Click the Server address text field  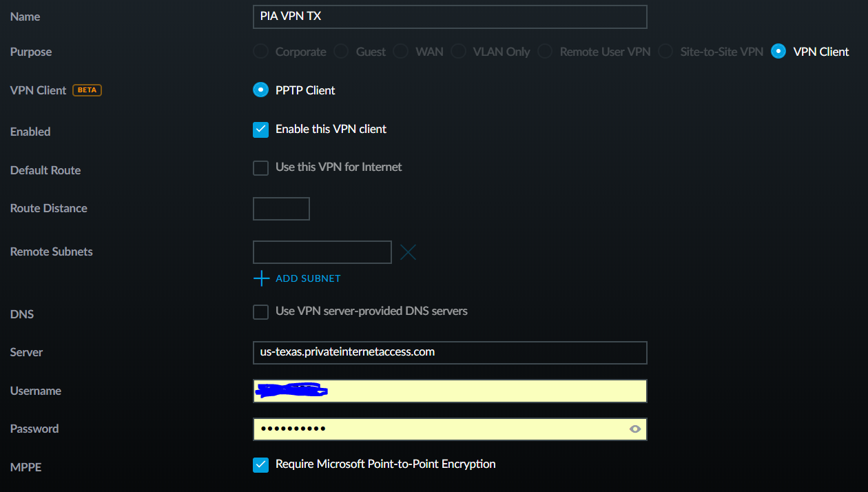coord(450,352)
